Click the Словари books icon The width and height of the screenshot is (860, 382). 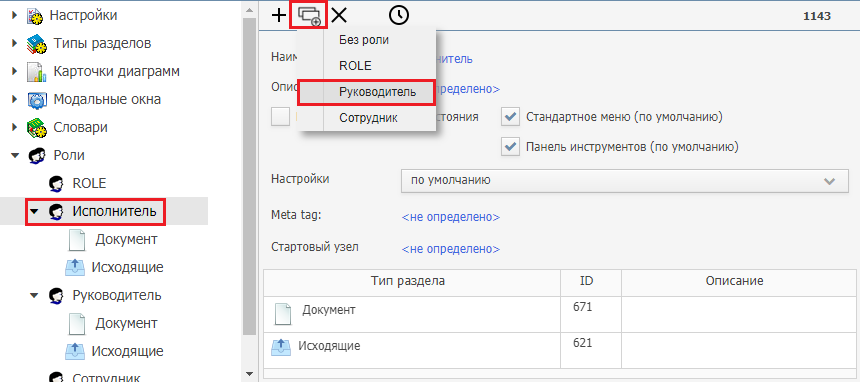coord(36,128)
